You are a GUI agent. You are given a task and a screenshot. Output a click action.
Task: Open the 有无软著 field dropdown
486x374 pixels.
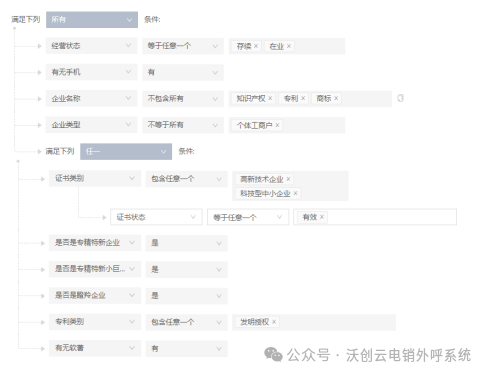tap(95, 348)
